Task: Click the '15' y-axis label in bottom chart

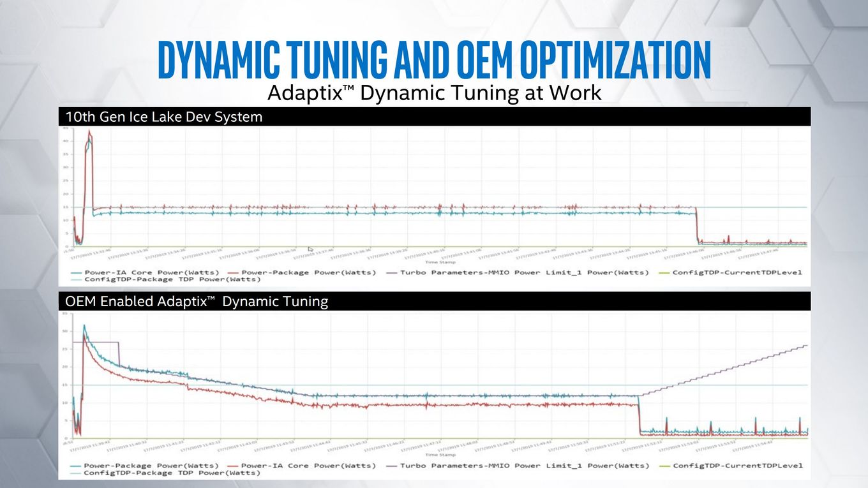Action: (x=64, y=385)
